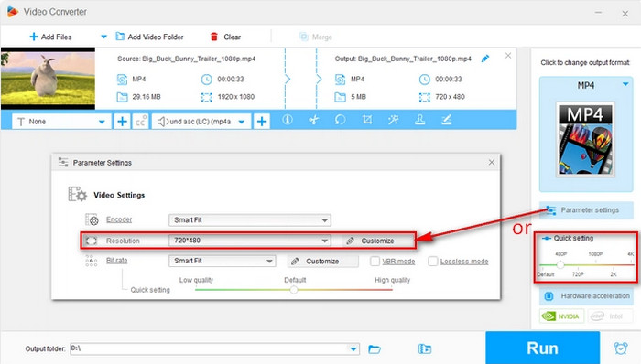The image size is (641, 364).
Task: Open the output folder browse icon
Action: tap(374, 348)
